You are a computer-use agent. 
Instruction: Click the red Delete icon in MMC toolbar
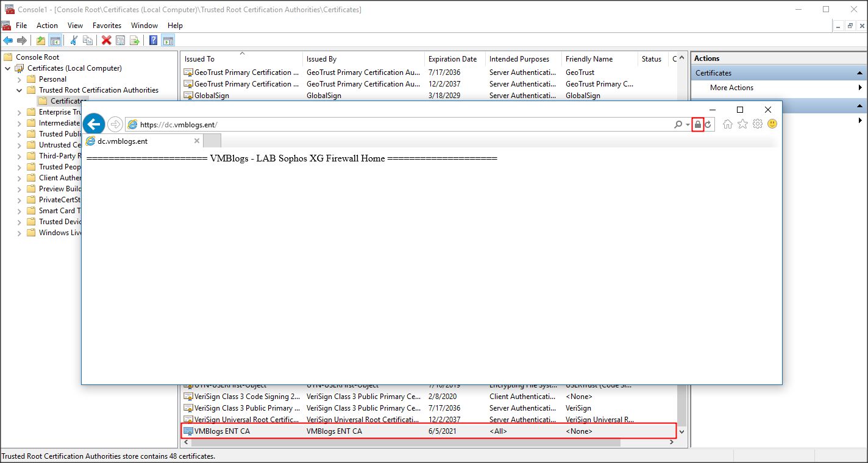(x=106, y=41)
